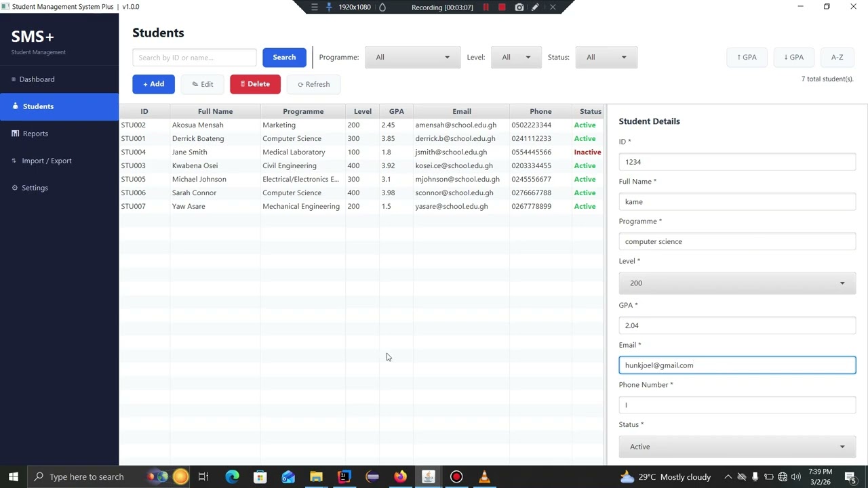Sort students by ascending GPA
Screen dimensions: 868x488
click(x=747, y=58)
